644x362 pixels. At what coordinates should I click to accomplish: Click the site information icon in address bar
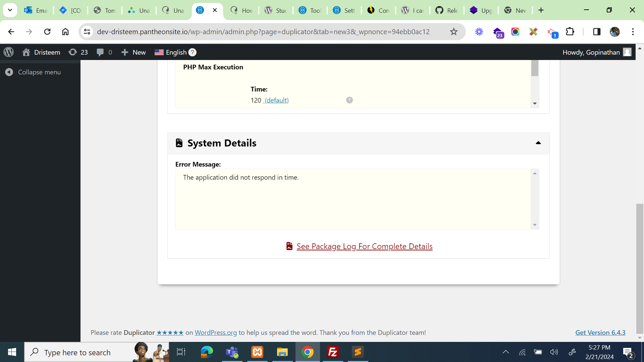(87, 32)
